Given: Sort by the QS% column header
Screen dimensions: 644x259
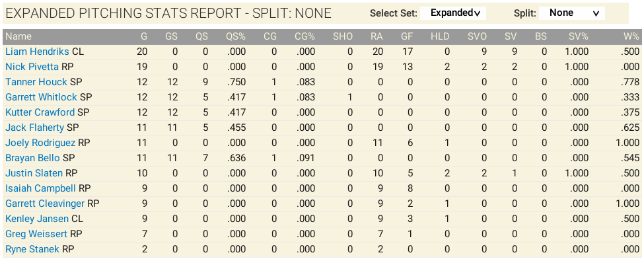Looking at the screenshot, I should click(x=235, y=36).
